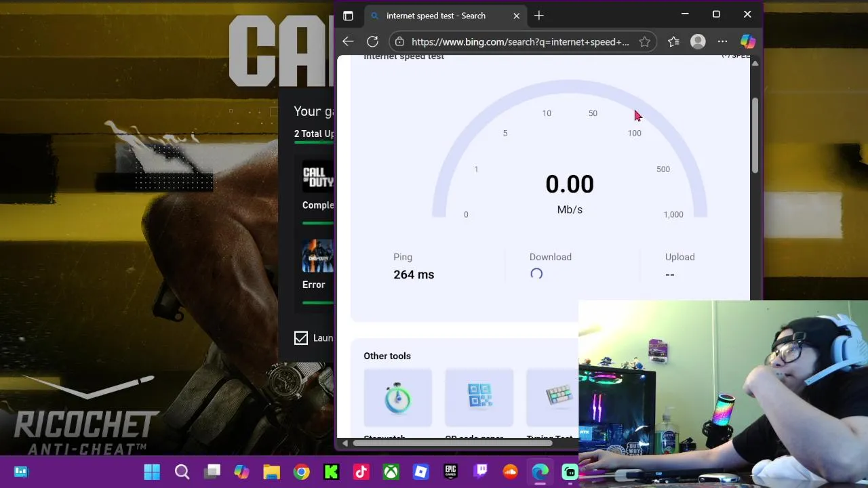Open Kick app on taskbar

[331, 472]
